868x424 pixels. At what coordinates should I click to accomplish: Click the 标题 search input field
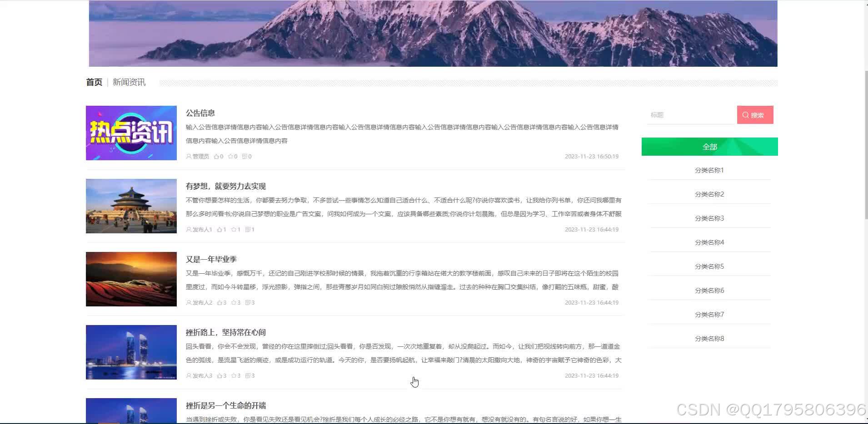click(x=691, y=115)
